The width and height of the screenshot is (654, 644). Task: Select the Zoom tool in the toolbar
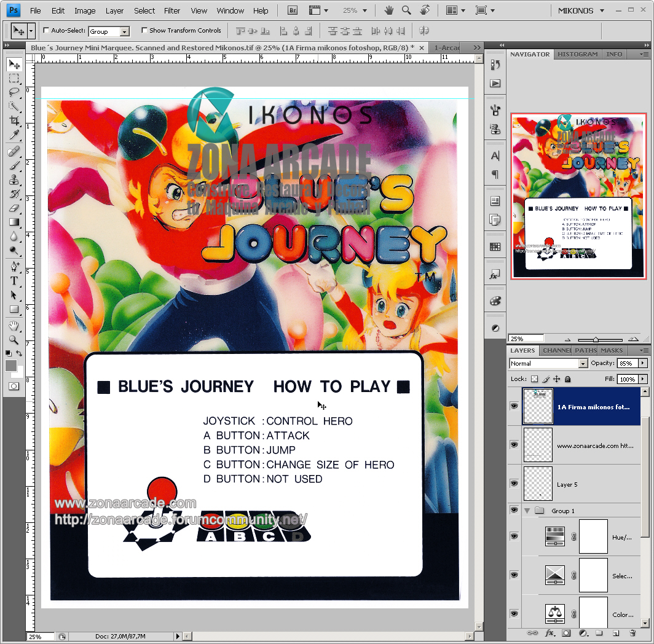(14, 340)
